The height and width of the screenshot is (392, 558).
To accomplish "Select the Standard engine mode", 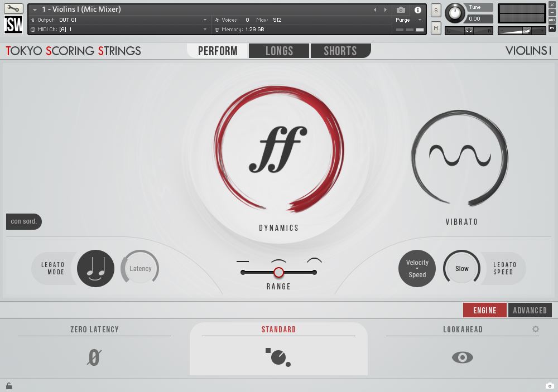I will pyautogui.click(x=278, y=330).
